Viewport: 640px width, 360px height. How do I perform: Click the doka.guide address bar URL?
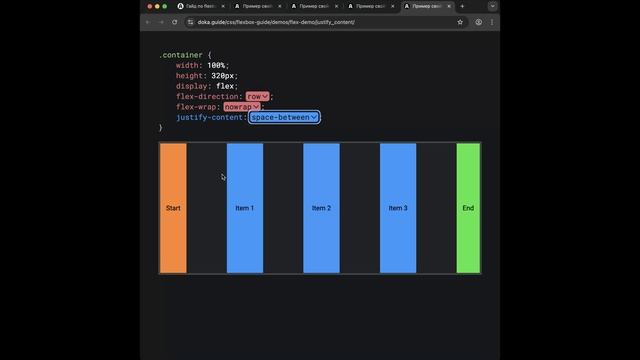[276, 22]
